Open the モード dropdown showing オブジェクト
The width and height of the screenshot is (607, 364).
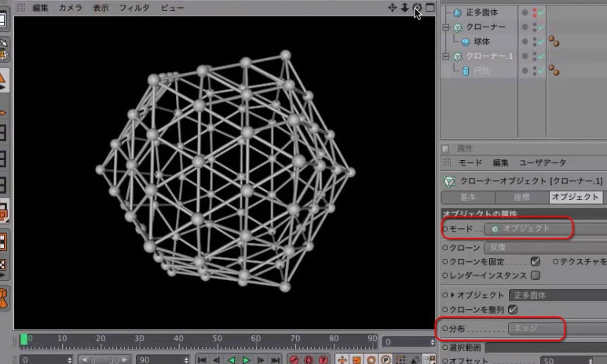point(546,229)
